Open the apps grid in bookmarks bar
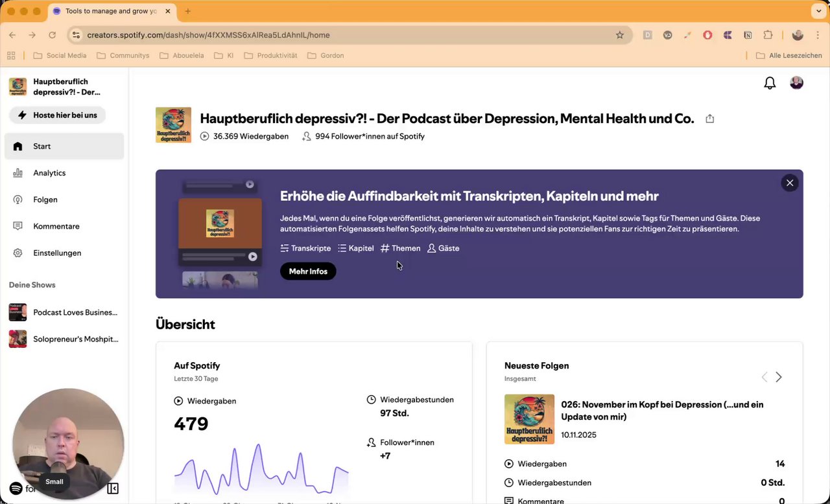The height and width of the screenshot is (504, 830). coord(11,56)
